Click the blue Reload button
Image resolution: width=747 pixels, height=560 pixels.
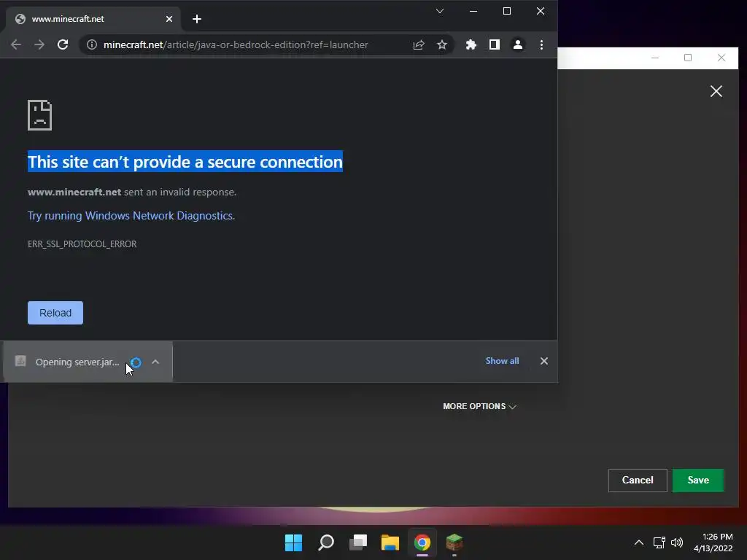[55, 313]
